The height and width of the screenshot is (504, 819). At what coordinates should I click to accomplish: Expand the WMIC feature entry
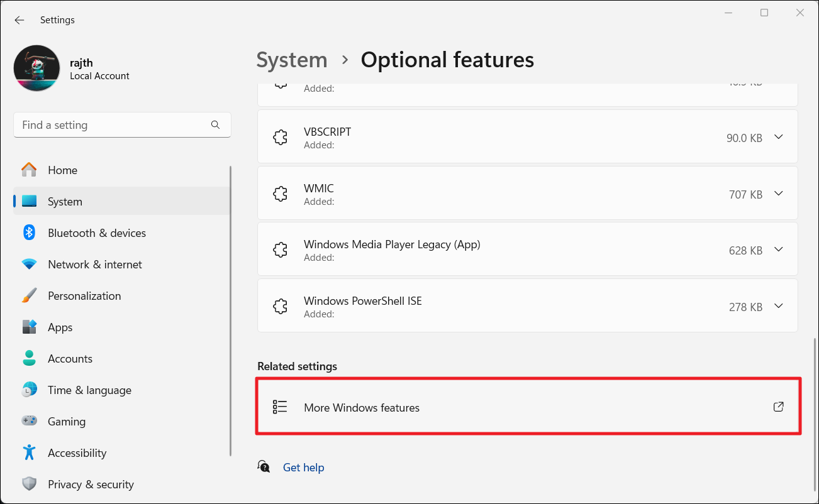pos(778,194)
